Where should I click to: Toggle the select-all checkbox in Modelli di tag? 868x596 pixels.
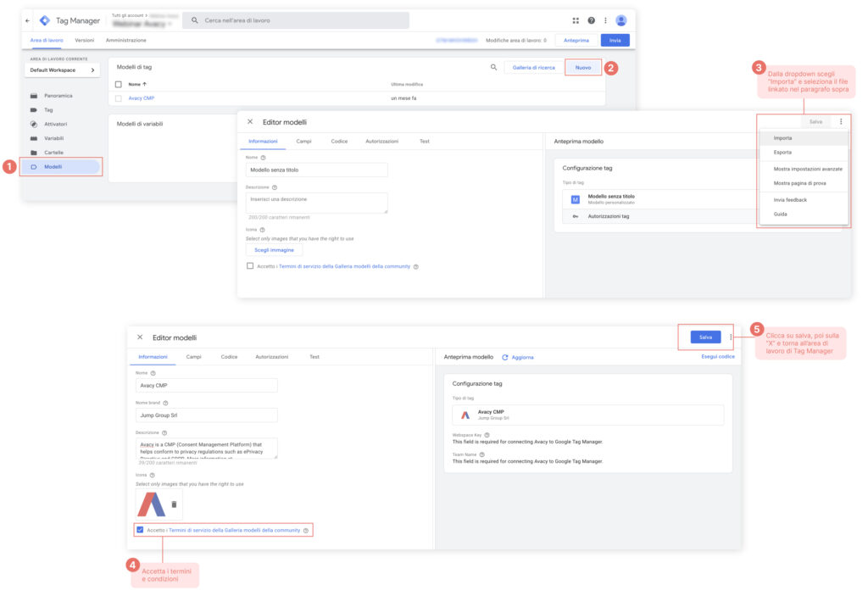[x=119, y=85]
